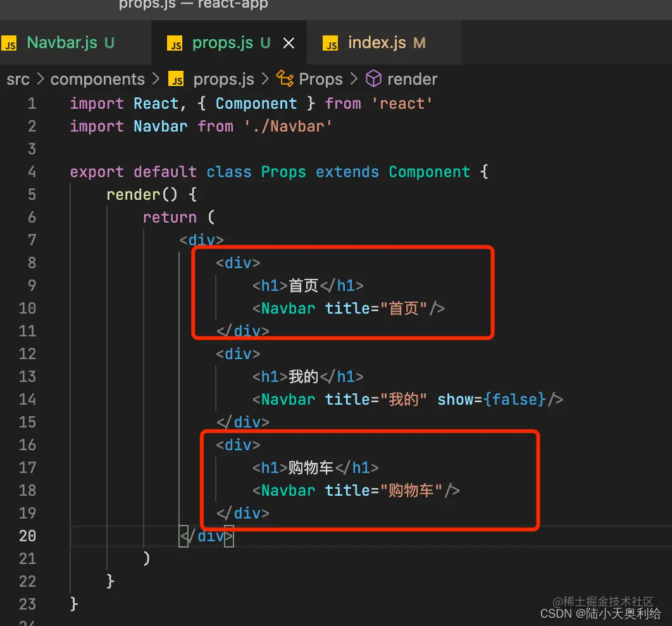The height and width of the screenshot is (626, 672).
Task: Close the props.js tab
Action: pyautogui.click(x=289, y=43)
